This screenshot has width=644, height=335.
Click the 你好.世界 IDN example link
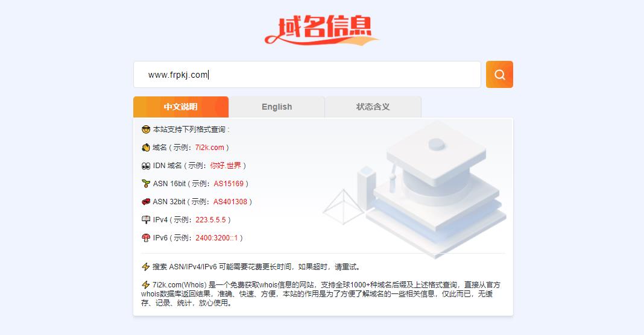tap(226, 166)
